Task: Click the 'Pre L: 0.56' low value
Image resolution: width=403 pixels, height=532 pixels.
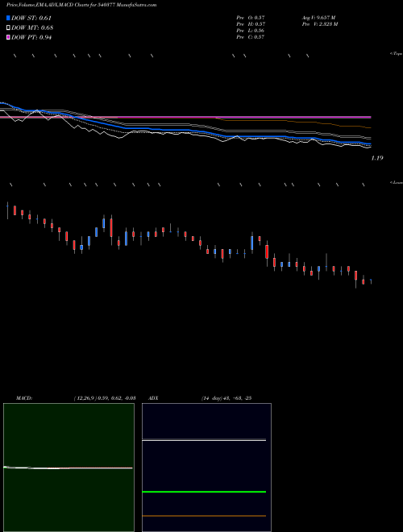Action: [251, 31]
